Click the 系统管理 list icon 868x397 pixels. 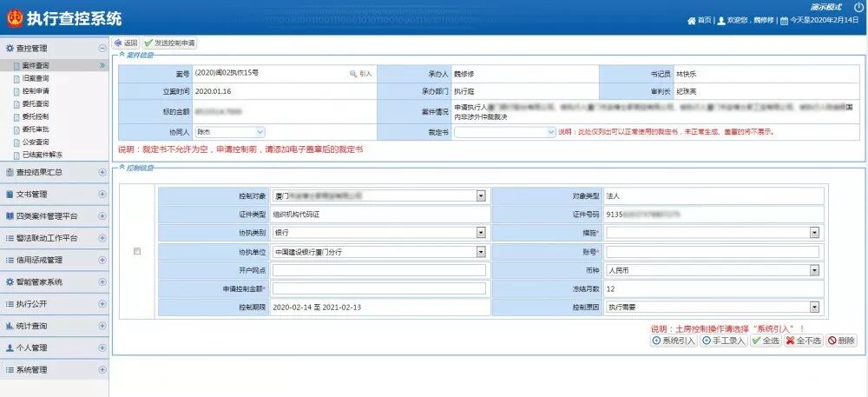[10, 369]
